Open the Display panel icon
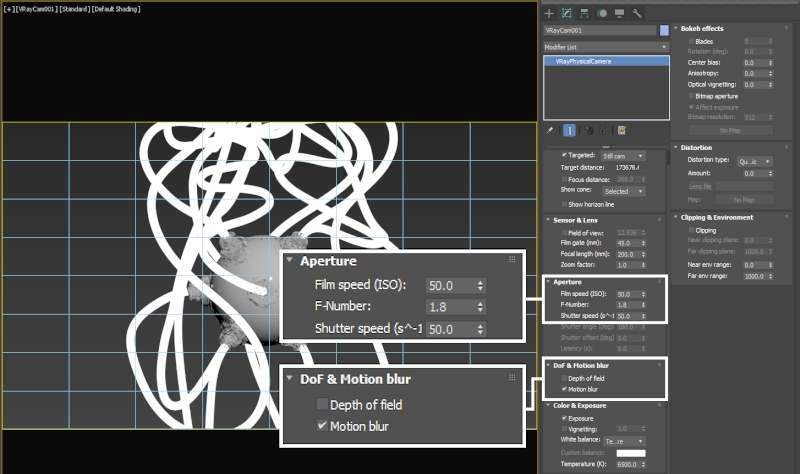Image resolution: width=800 pixels, height=474 pixels. (618, 13)
